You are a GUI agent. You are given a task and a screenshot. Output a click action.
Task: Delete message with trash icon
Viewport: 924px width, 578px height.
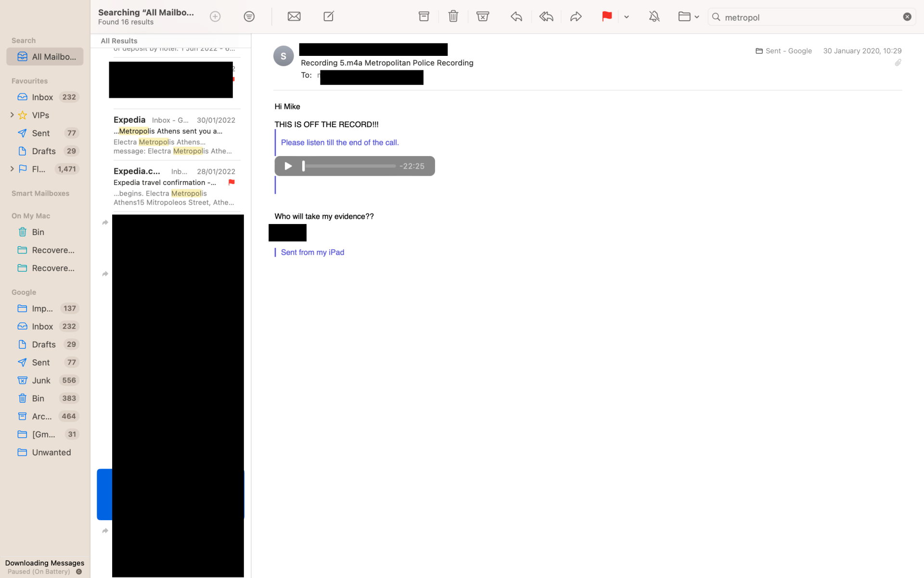pyautogui.click(x=453, y=16)
